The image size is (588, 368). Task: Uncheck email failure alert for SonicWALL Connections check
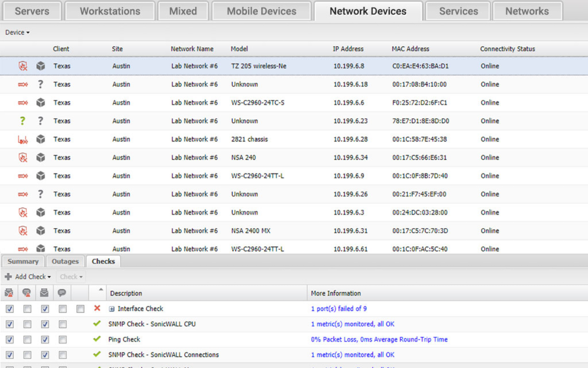tap(10, 355)
